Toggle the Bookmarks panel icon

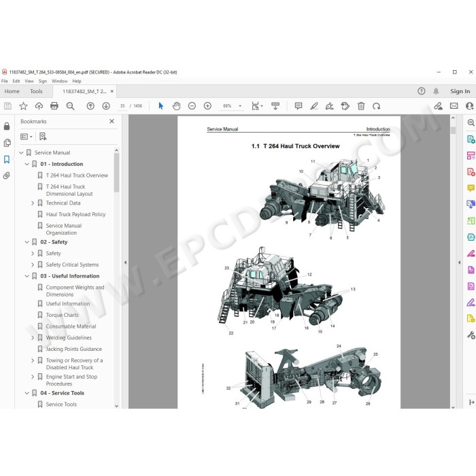point(7,159)
